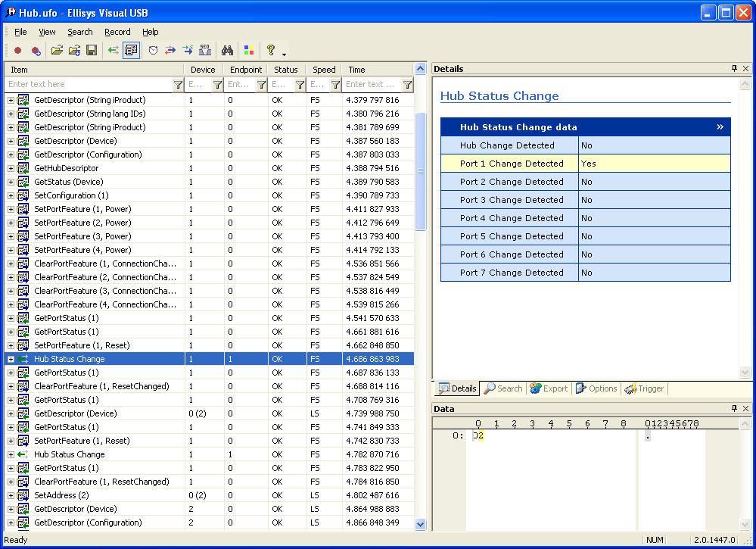Viewport: 756px width, 549px height.
Task: Click the yellow question mark help icon
Action: point(271,51)
